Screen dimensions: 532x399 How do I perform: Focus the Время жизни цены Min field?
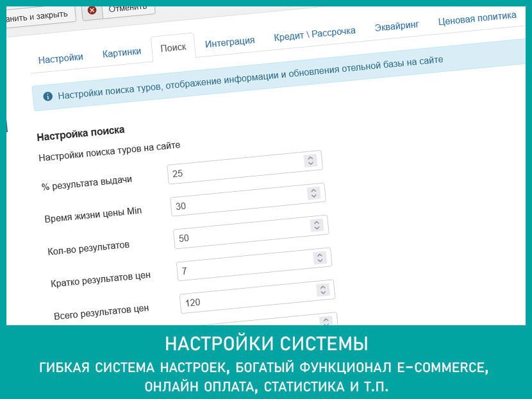237,203
